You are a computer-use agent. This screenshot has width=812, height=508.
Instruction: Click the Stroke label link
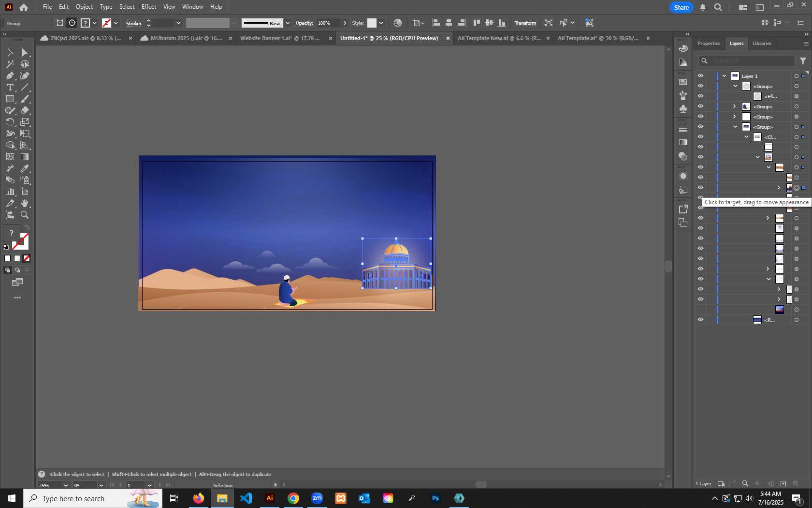(133, 23)
